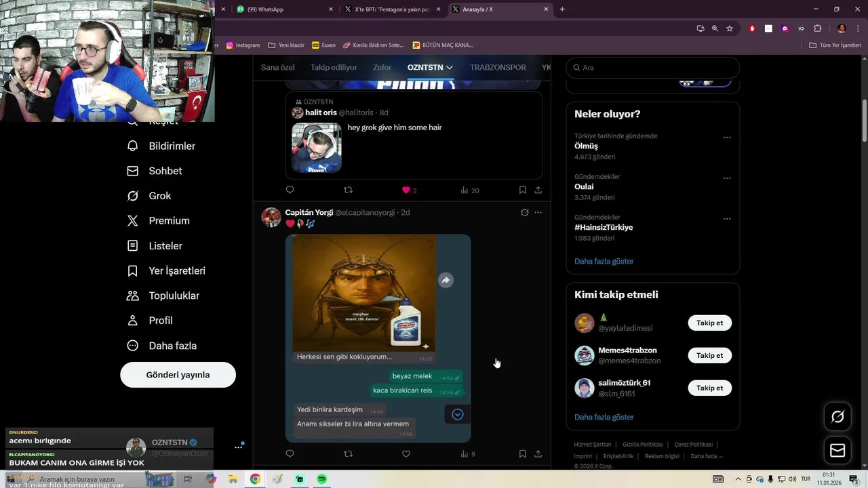The width and height of the screenshot is (868, 488).
Task: Open Instagram bookmark
Action: [x=243, y=45]
